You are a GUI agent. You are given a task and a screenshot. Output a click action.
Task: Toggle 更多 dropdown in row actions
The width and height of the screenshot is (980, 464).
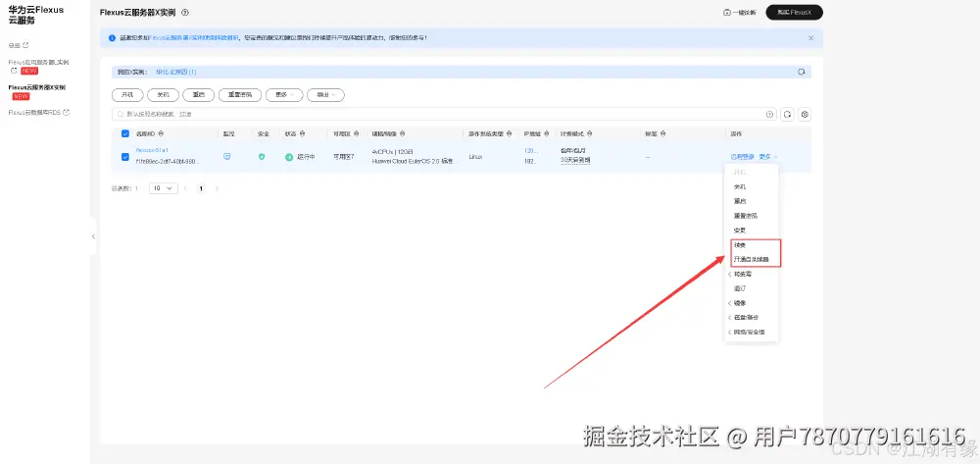(768, 157)
